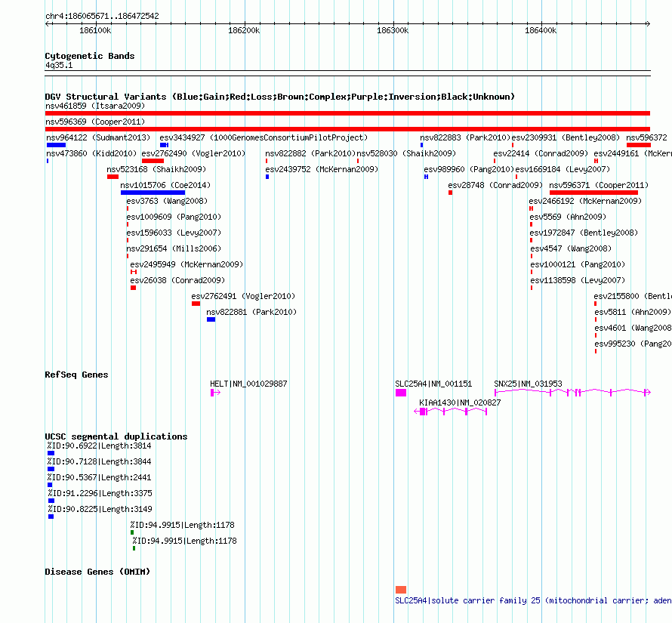Viewport: 672px width, 623px height.
Task: Select the magenta SLC25A4 RefSeq gene block
Action: (401, 393)
